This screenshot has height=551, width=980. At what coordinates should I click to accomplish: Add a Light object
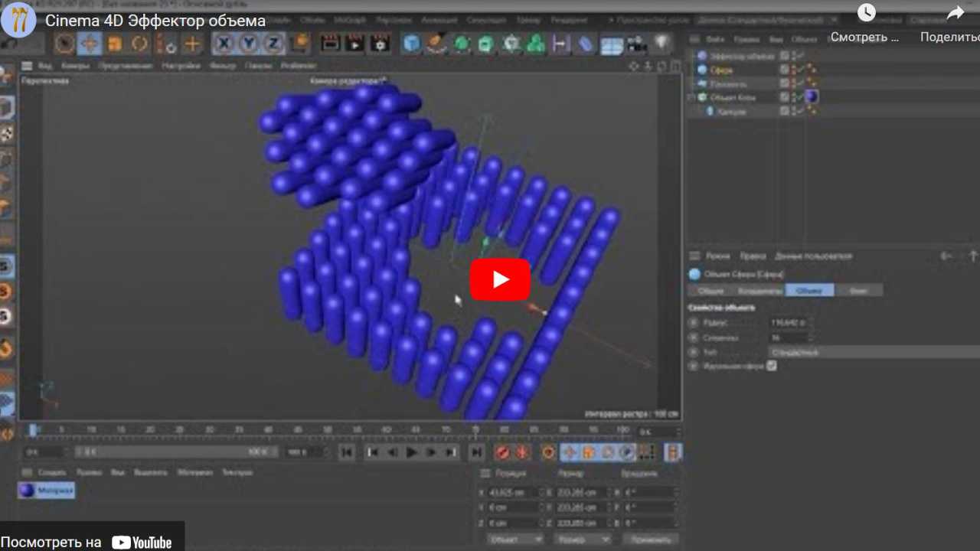click(x=661, y=44)
